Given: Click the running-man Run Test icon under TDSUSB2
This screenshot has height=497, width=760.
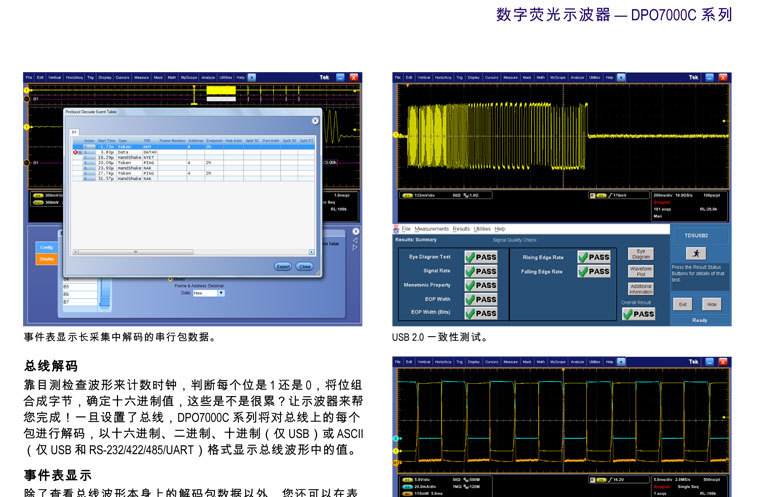Looking at the screenshot, I should (696, 253).
